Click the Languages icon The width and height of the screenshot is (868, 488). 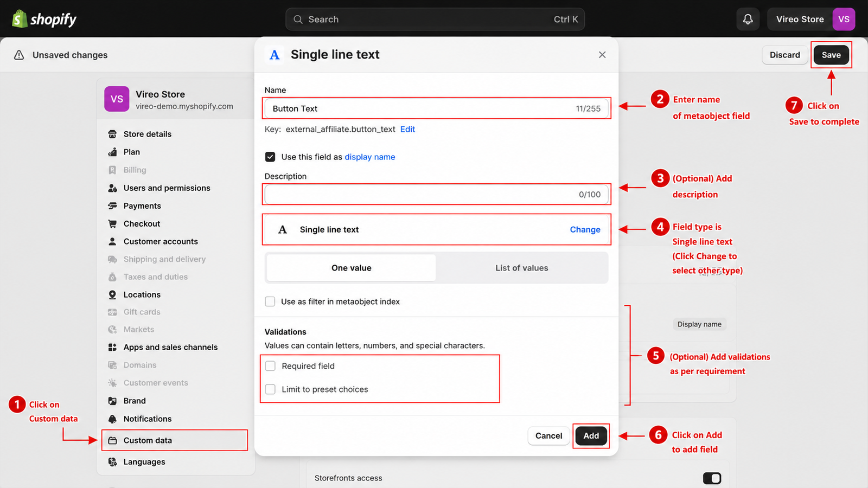coord(112,462)
